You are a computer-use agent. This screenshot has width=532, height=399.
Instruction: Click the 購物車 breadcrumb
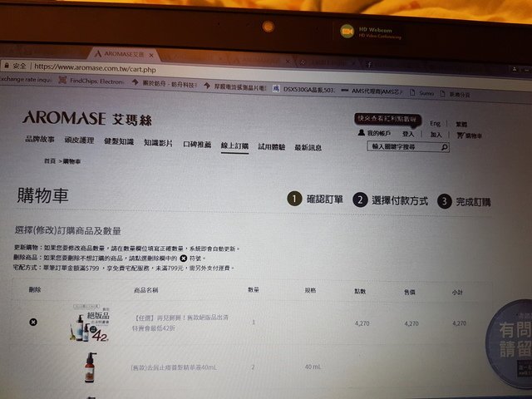[x=72, y=161]
